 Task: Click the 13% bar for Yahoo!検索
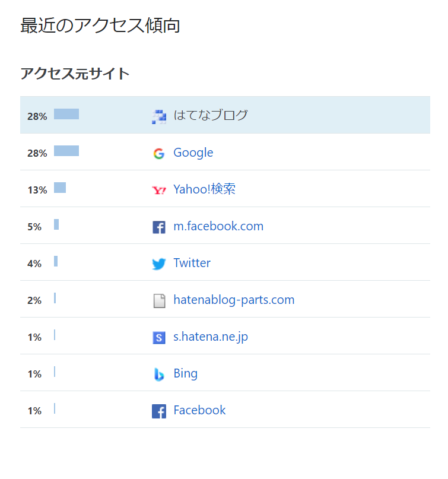pyautogui.click(x=60, y=188)
